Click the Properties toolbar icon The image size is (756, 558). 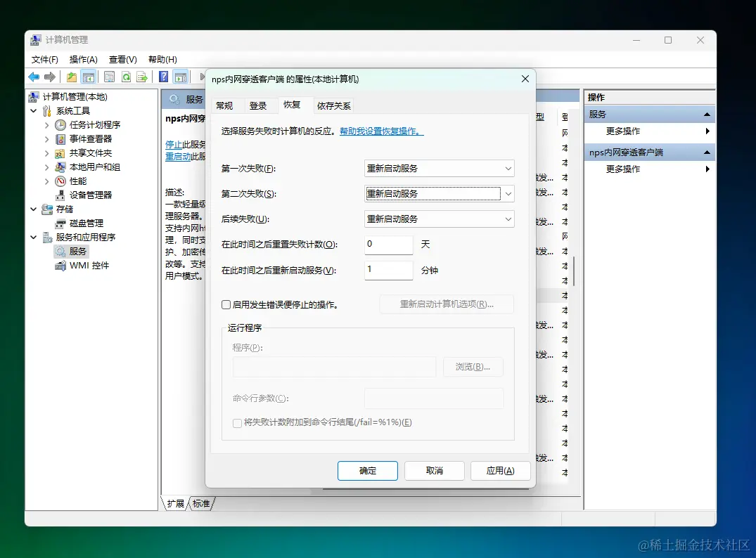coord(110,77)
